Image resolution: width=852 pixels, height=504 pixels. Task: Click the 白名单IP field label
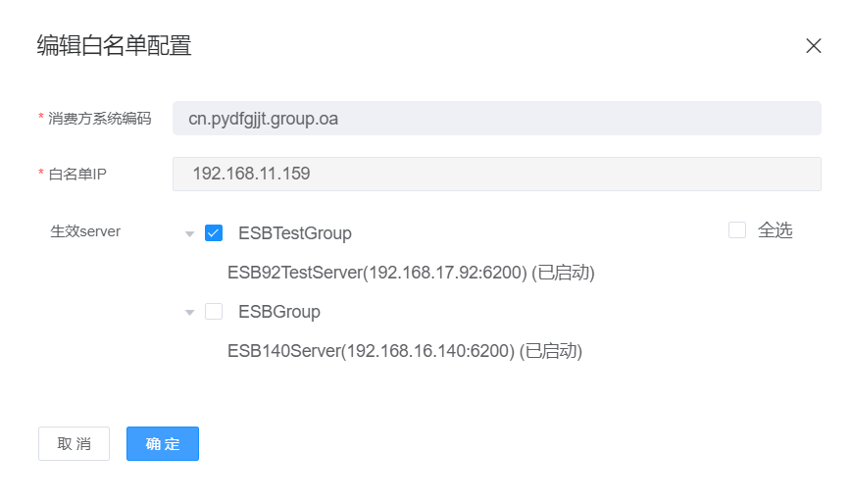click(x=77, y=174)
